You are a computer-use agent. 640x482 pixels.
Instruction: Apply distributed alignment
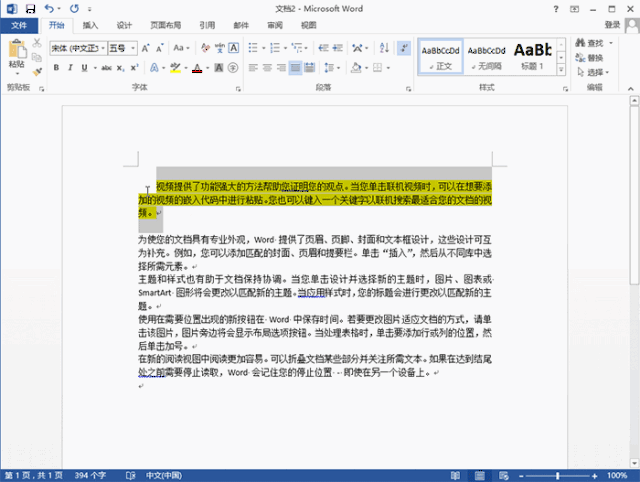[x=309, y=68]
